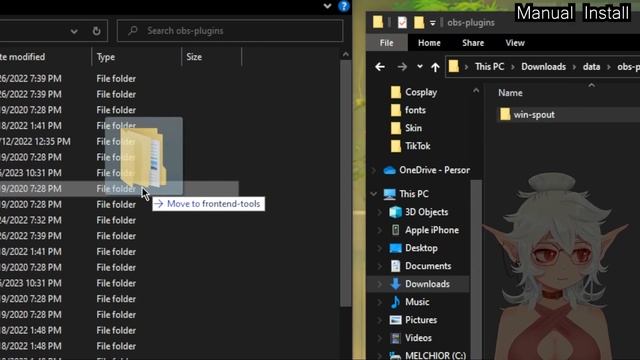The height and width of the screenshot is (360, 640).
Task: Expand Music tree node
Action: tap(380, 302)
